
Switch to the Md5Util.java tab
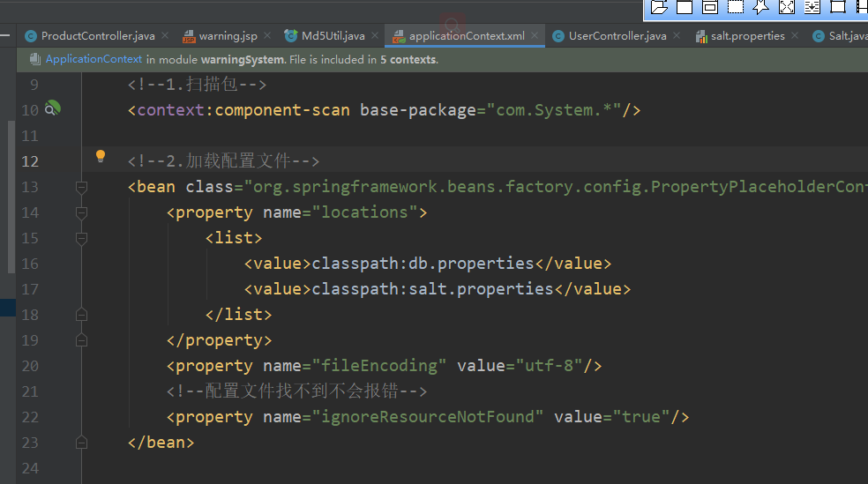tap(325, 36)
